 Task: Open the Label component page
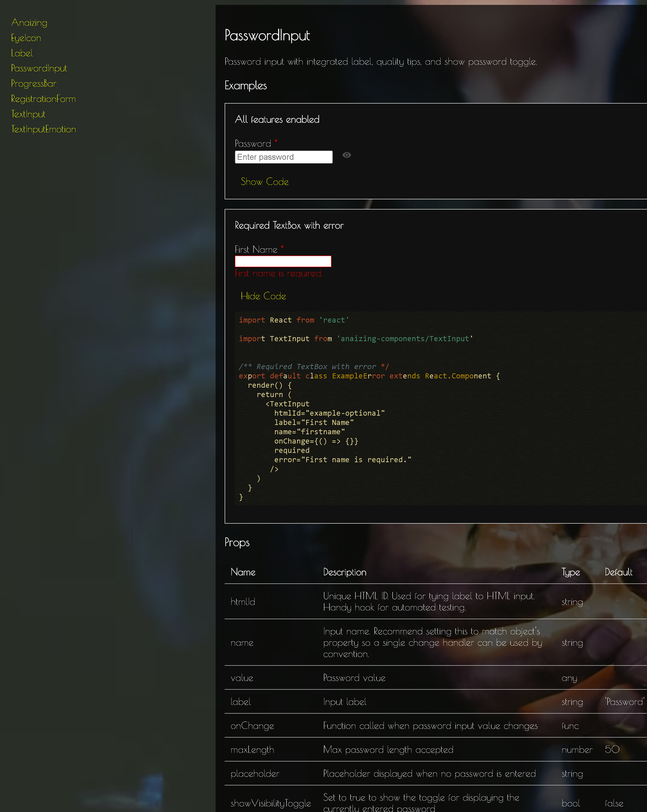tap(21, 53)
